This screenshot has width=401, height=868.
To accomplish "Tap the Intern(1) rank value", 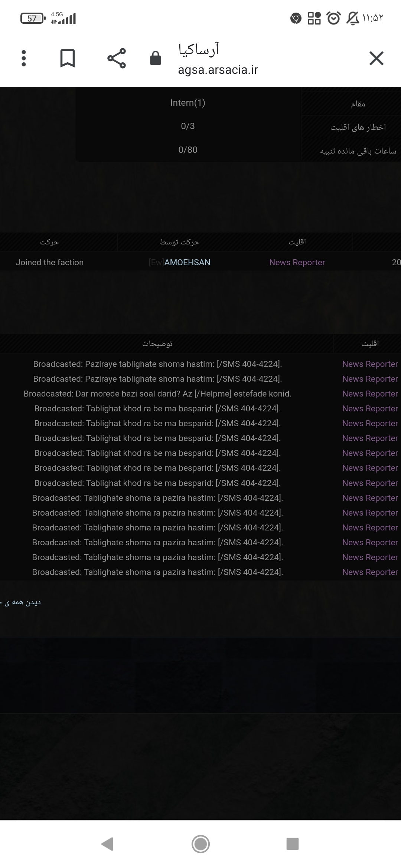I will click(x=188, y=103).
